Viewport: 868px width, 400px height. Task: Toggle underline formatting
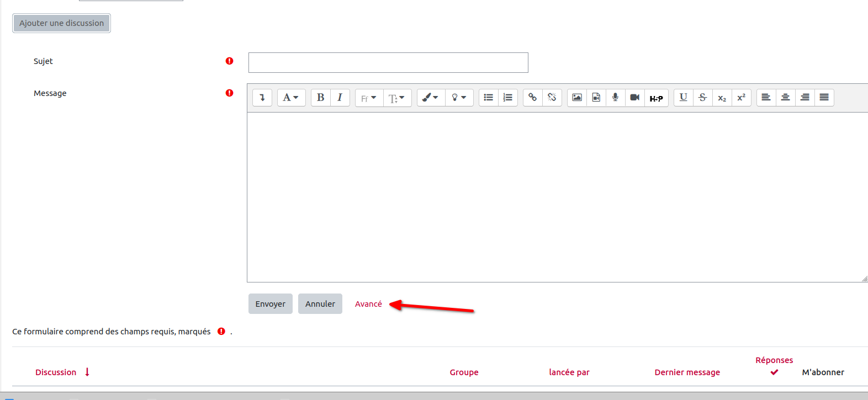point(683,98)
